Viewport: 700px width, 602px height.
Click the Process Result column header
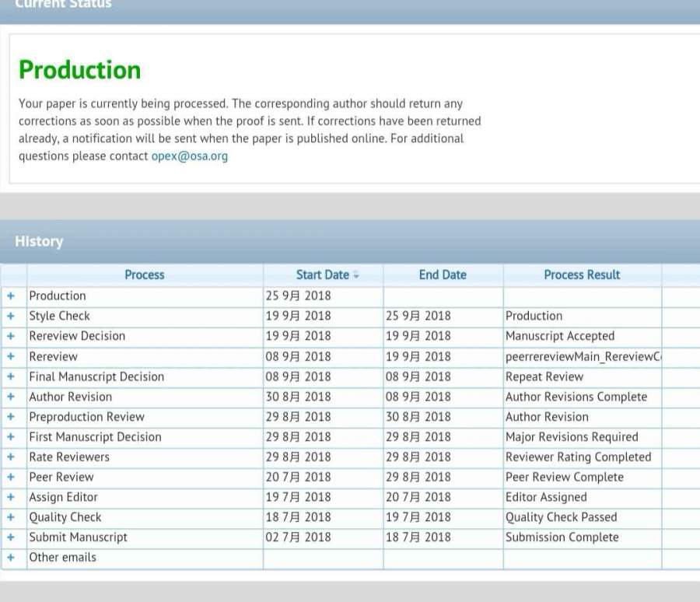click(582, 275)
